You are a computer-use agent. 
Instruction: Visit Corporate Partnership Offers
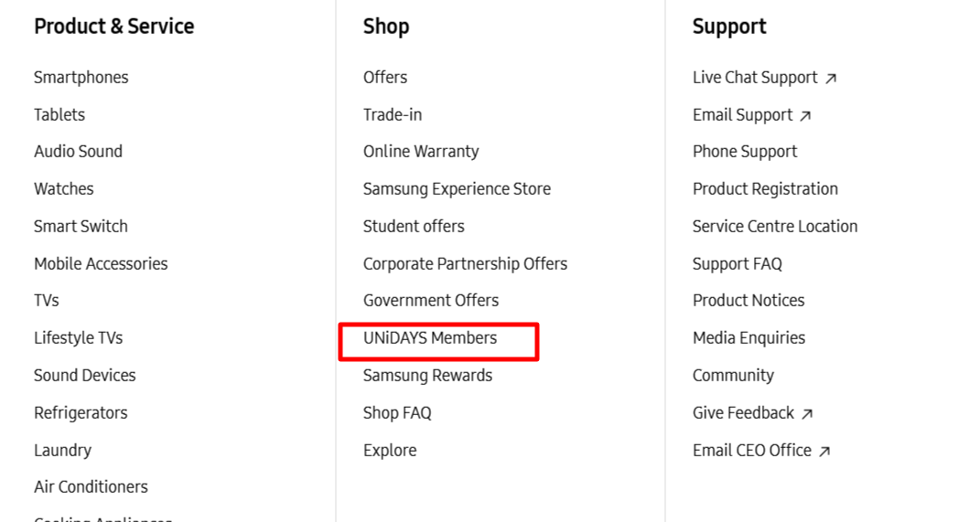click(x=465, y=264)
